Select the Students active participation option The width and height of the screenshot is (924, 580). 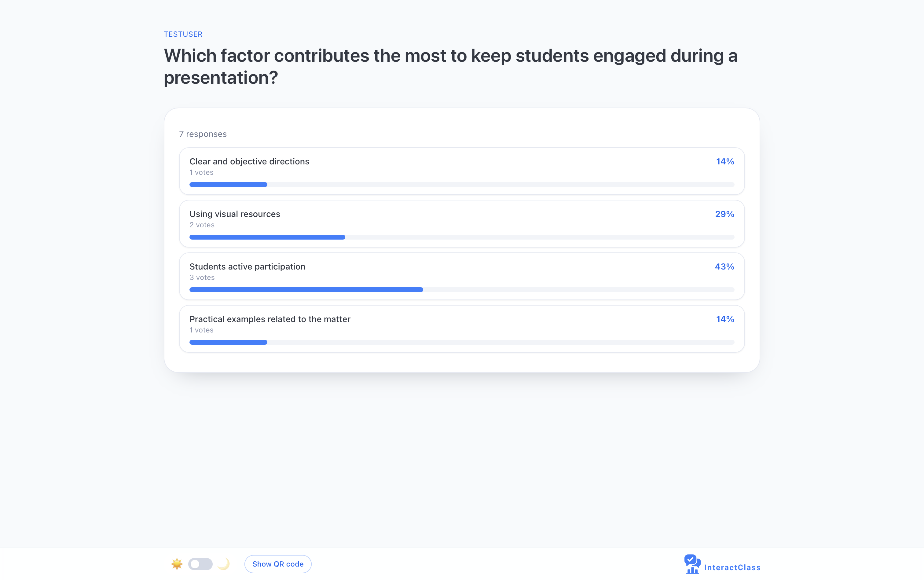click(248, 266)
